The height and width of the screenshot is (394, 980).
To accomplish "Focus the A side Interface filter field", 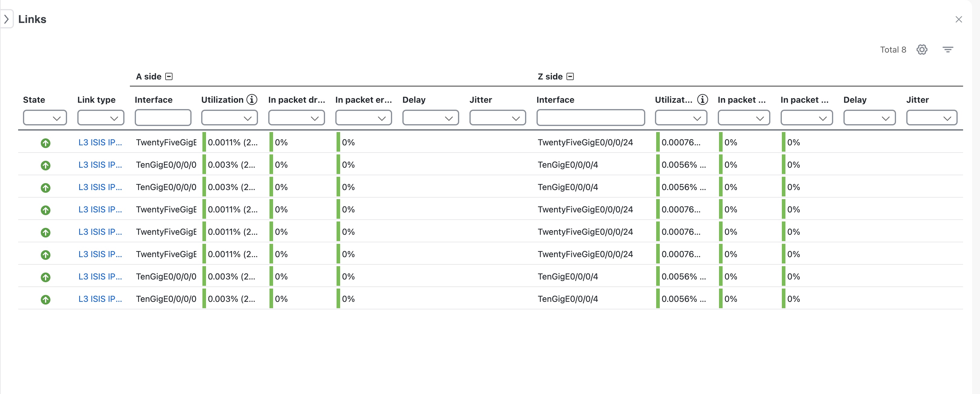I will pos(163,118).
